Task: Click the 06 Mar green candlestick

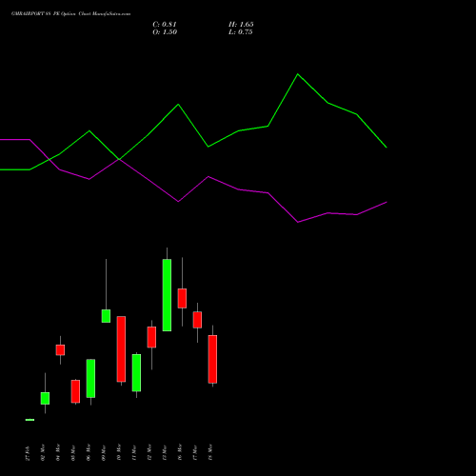Action: [90, 378]
